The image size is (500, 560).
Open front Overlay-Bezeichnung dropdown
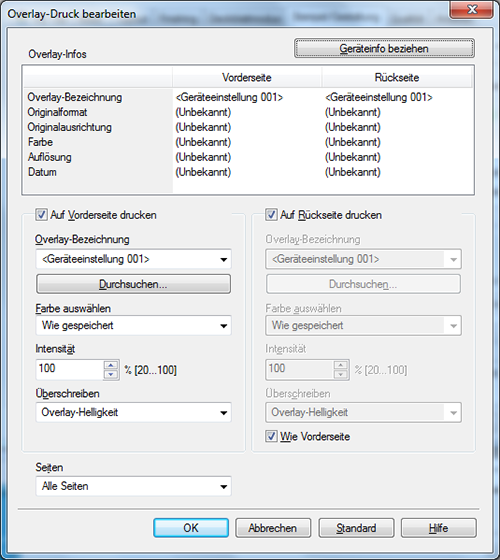pyautogui.click(x=134, y=259)
